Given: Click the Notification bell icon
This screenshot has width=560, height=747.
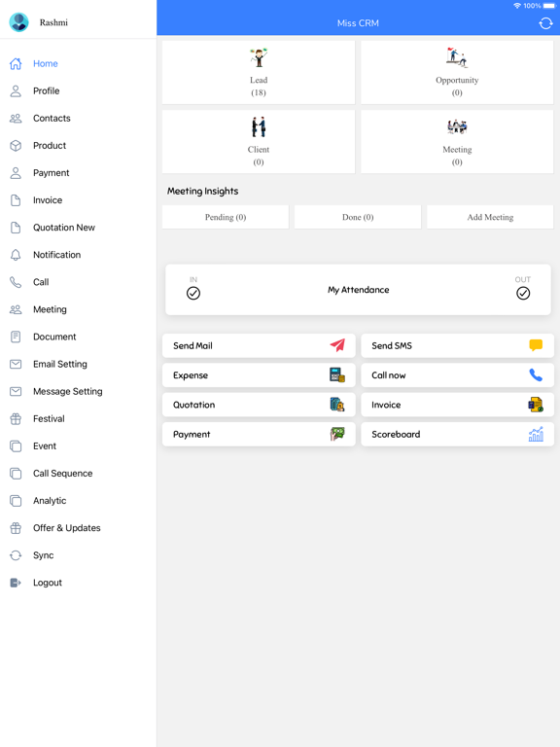Looking at the screenshot, I should [x=16, y=255].
